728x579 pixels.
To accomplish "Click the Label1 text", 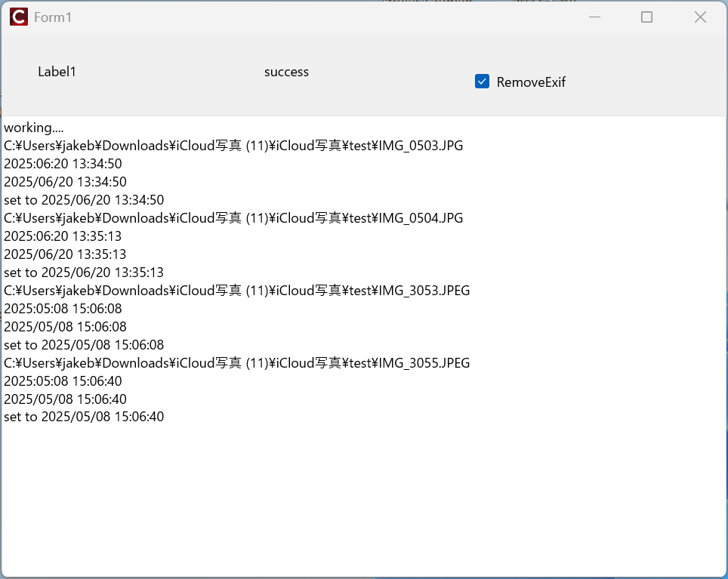I will click(57, 72).
